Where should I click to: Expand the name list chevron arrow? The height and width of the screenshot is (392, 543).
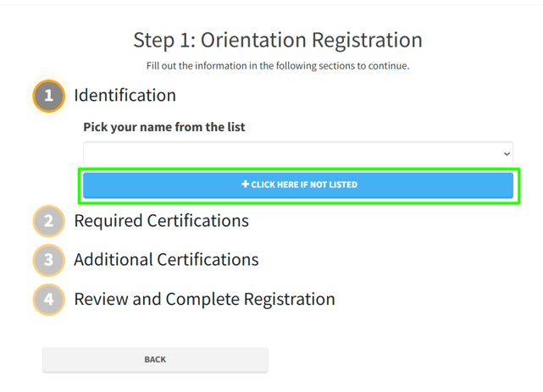point(507,154)
